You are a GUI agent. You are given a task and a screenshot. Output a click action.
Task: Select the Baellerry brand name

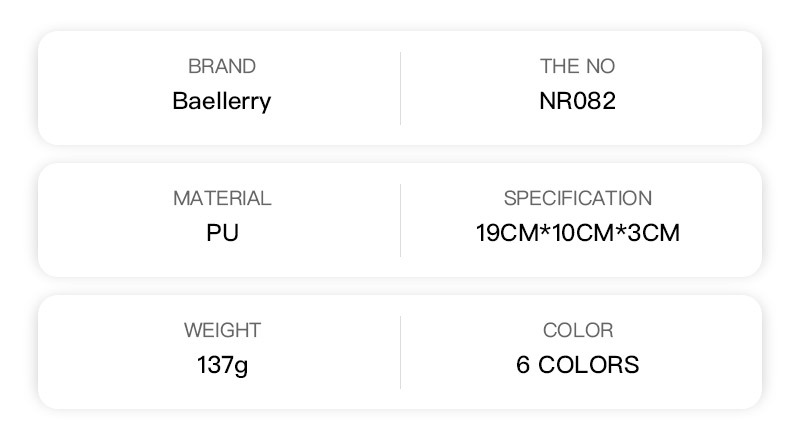pyautogui.click(x=222, y=102)
